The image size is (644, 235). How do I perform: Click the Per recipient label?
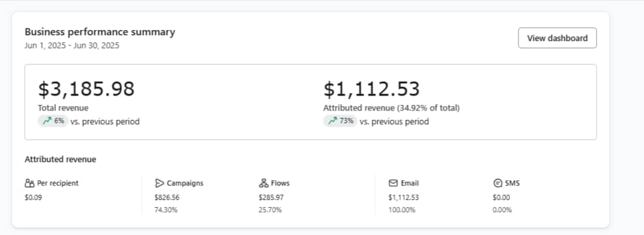click(57, 183)
